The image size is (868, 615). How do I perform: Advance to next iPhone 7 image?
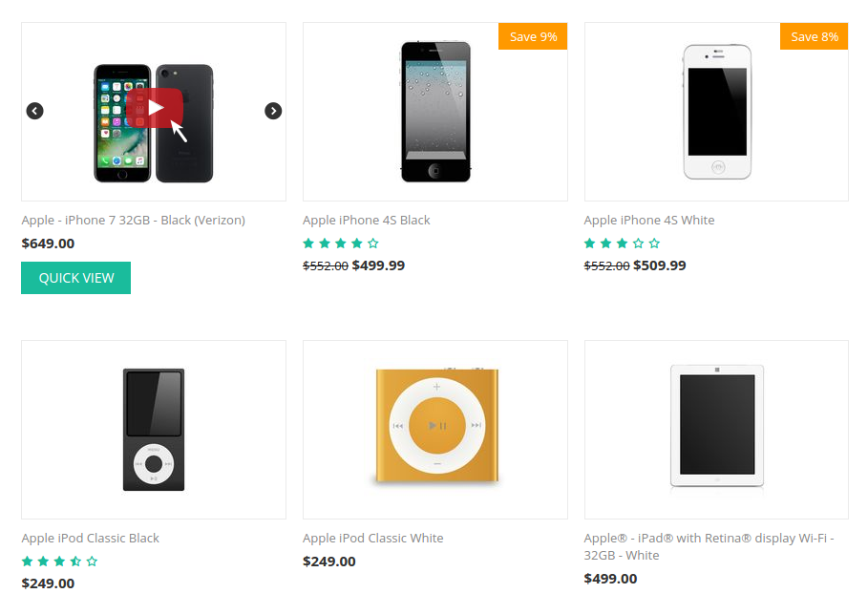pyautogui.click(x=273, y=111)
